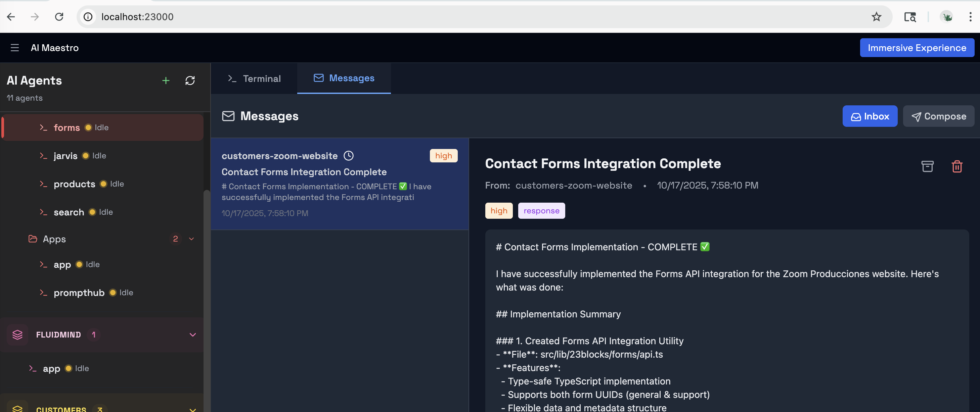Archive the Contact Forms Integration message
Screen dimensions: 980x412
click(927, 166)
